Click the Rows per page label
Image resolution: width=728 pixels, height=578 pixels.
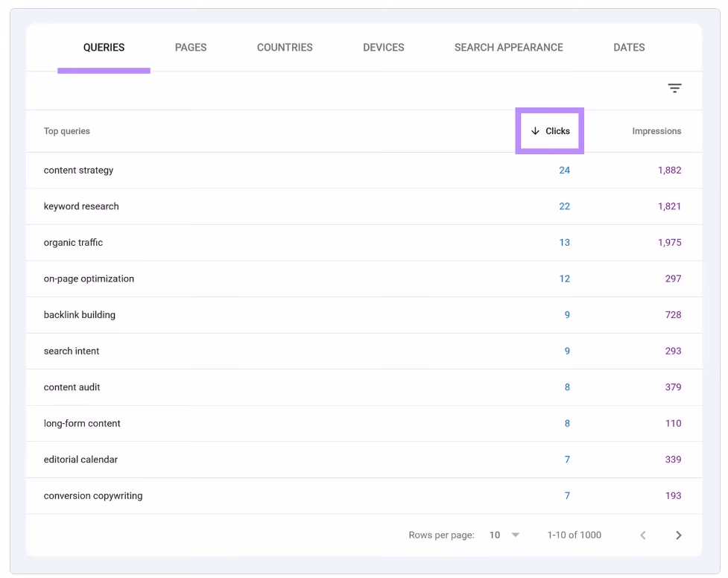click(442, 536)
